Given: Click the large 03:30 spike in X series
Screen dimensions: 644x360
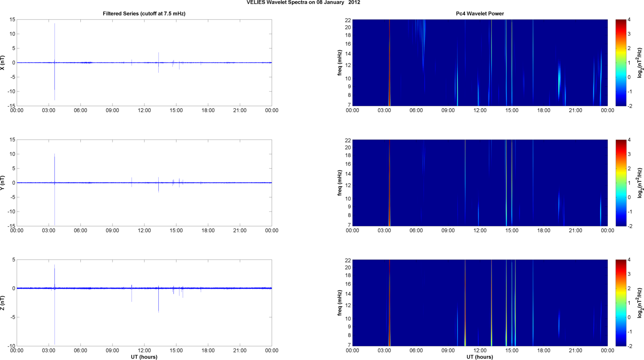Looking at the screenshot, I should pyautogui.click(x=55, y=42).
